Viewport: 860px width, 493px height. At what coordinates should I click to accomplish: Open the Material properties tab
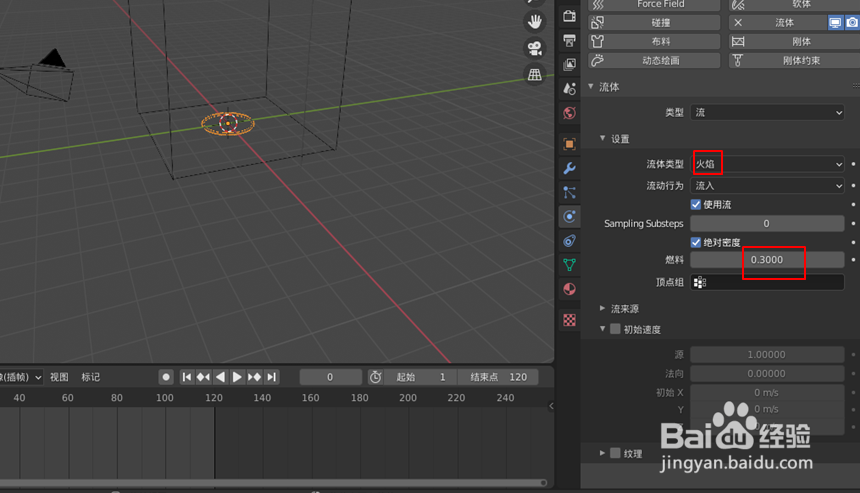[x=569, y=289]
